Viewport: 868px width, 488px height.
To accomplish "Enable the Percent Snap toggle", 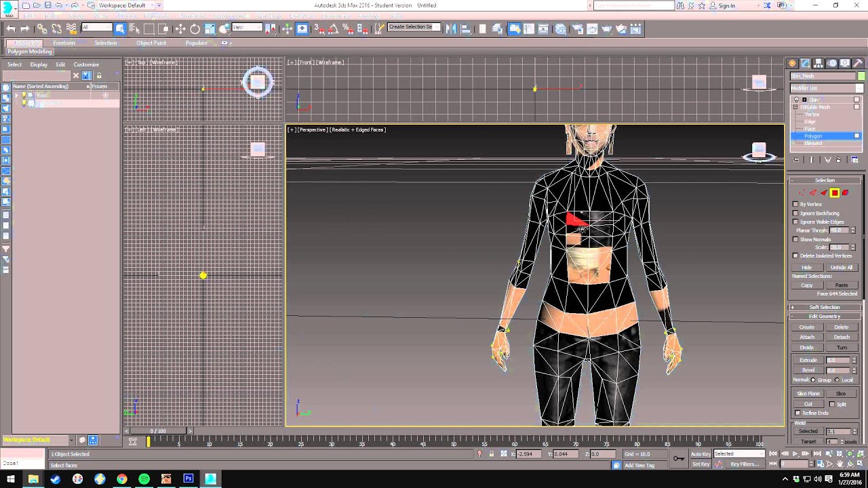I will pos(347,28).
